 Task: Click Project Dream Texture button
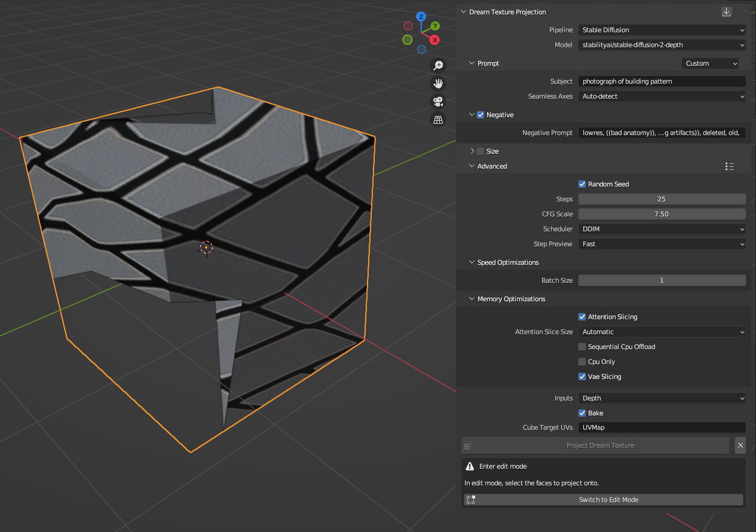pyautogui.click(x=595, y=445)
